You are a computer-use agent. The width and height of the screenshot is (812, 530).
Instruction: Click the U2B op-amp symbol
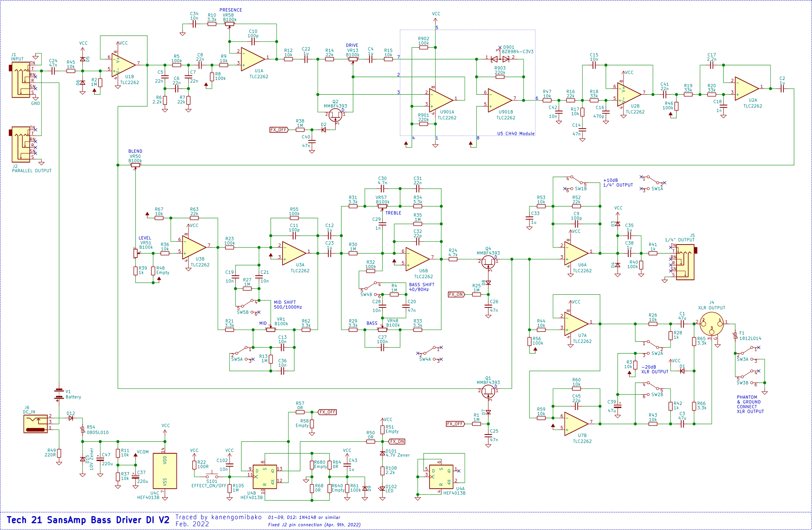click(x=629, y=94)
